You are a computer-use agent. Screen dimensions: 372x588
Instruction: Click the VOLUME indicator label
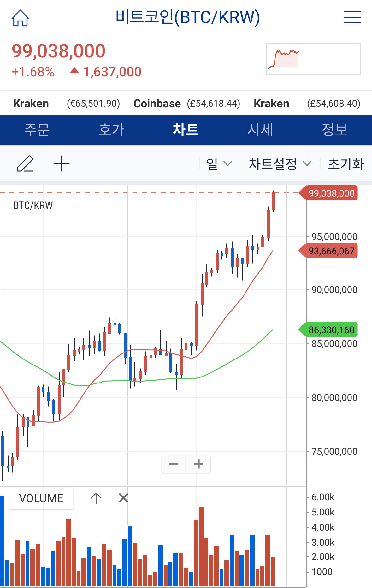tap(41, 498)
